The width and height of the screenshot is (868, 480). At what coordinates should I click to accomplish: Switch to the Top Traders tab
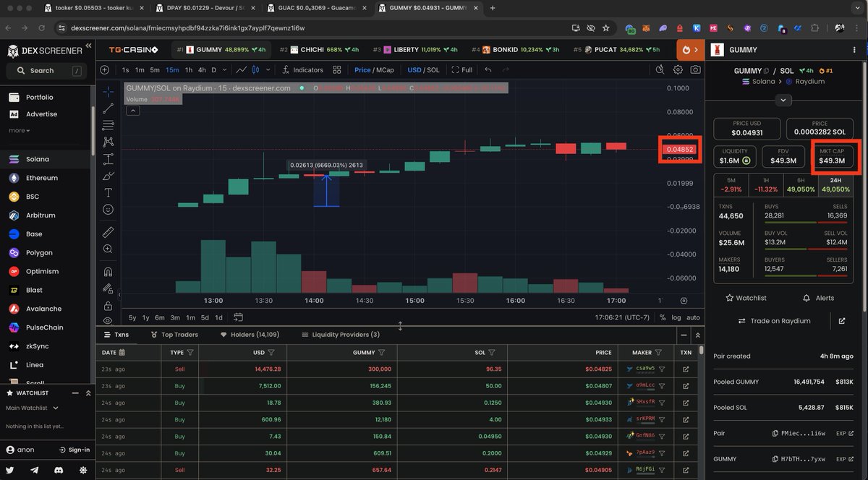tap(174, 335)
